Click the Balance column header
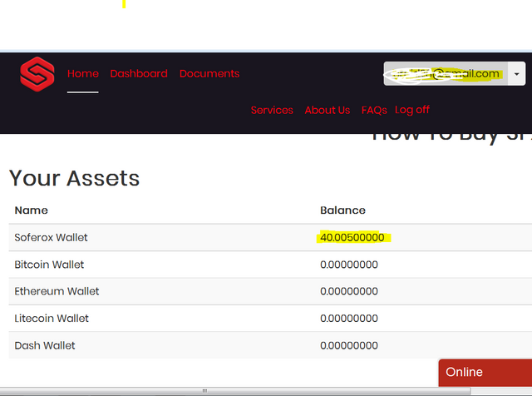532x396 pixels. [342, 210]
